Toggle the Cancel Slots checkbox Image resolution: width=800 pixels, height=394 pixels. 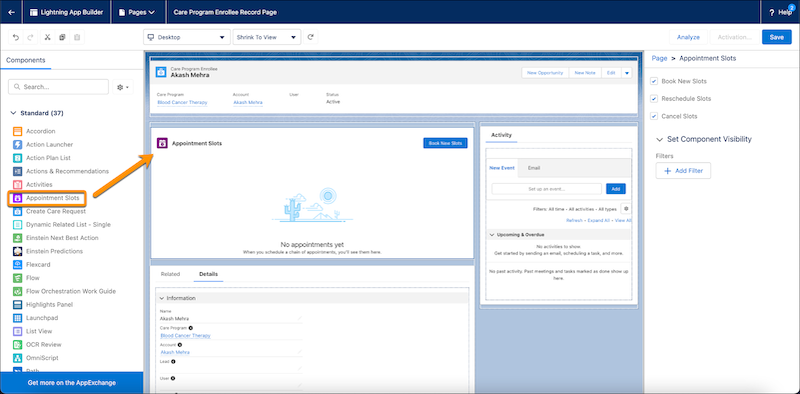pyautogui.click(x=654, y=116)
